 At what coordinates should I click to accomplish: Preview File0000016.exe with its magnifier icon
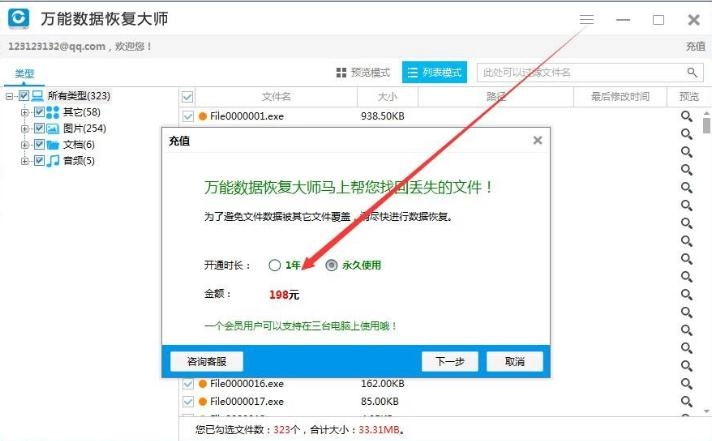[686, 384]
